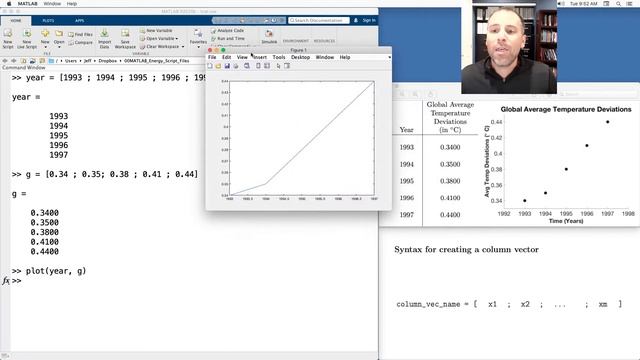Viewport: 640px width, 360px height.
Task: Select Jeff in the folder path
Action: pyautogui.click(x=88, y=61)
